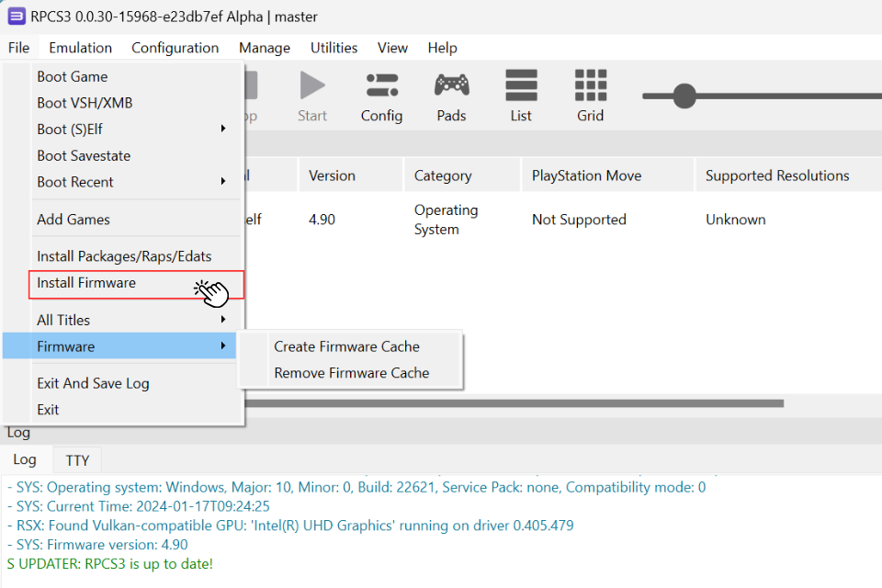Screen dimensions: 882x588
Task: Sort by Category column header
Action: pyautogui.click(x=462, y=175)
